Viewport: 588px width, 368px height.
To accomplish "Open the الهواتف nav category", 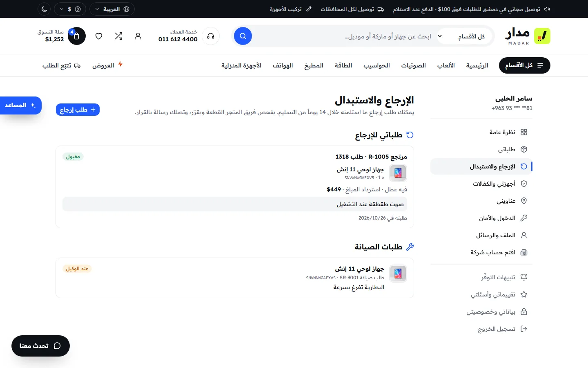I will pos(283,65).
